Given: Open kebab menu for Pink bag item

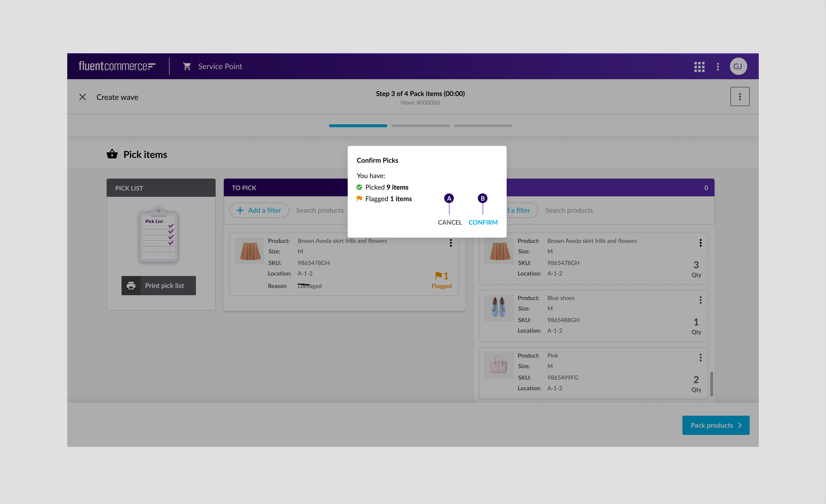Looking at the screenshot, I should (700, 358).
